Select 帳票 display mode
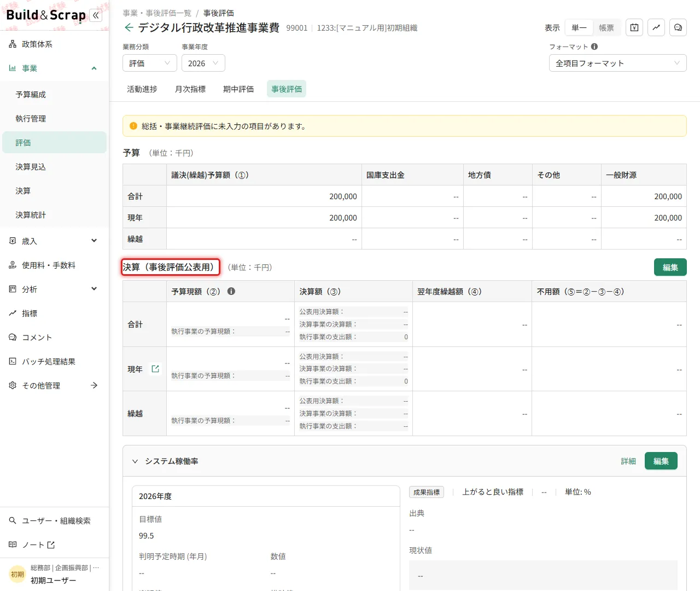700x591 pixels. 606,27
